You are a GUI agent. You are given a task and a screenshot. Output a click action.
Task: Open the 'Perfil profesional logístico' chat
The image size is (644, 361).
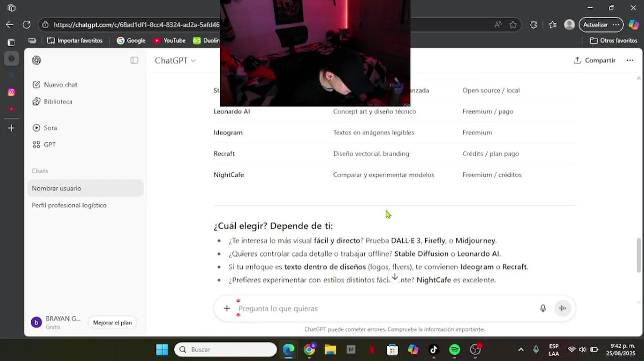85,205
